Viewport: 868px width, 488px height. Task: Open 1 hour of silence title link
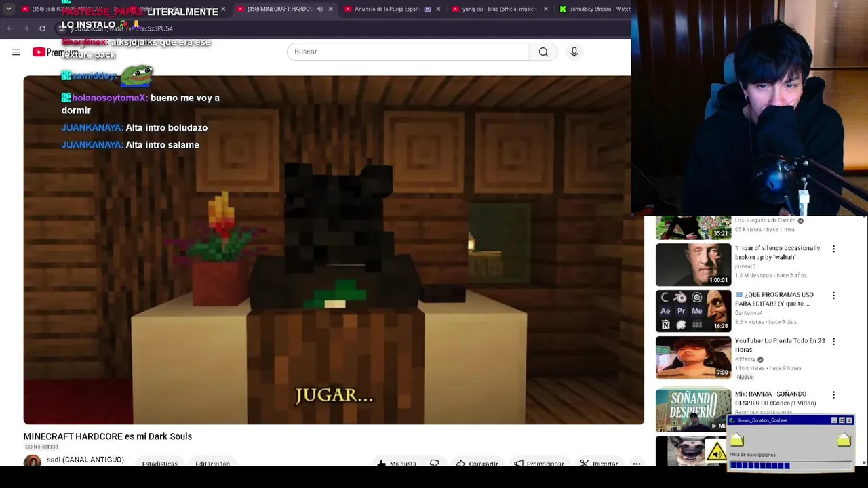pos(777,252)
